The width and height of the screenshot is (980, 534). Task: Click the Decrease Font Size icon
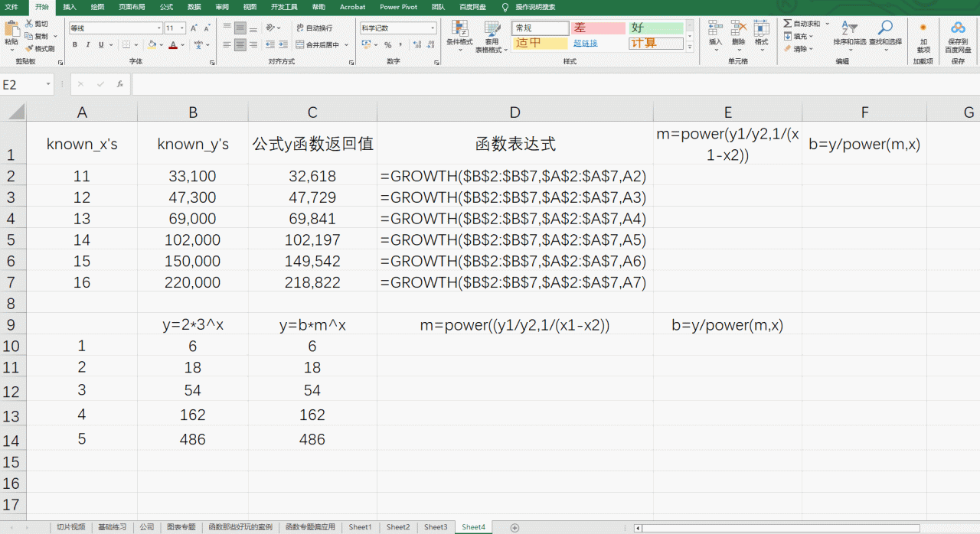[x=207, y=28]
